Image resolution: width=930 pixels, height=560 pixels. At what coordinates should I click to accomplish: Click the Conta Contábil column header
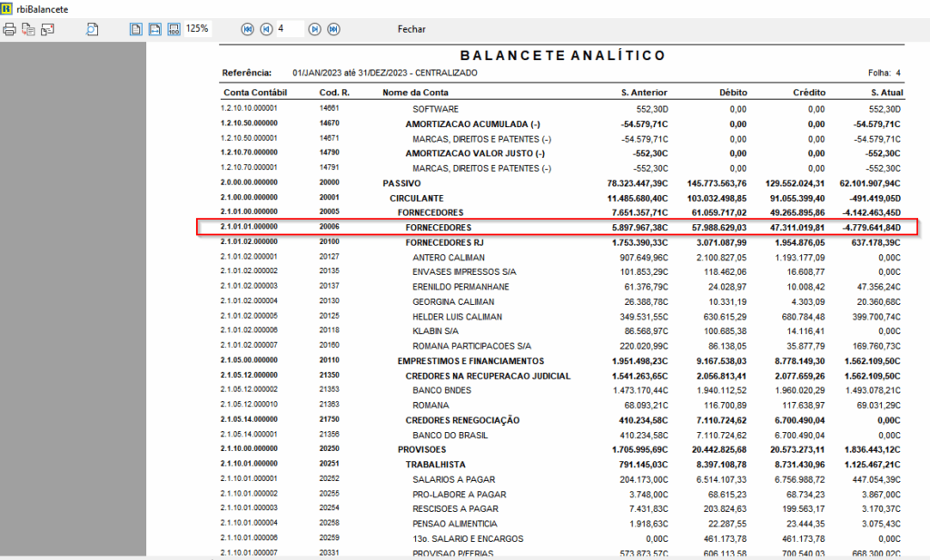pos(254,93)
